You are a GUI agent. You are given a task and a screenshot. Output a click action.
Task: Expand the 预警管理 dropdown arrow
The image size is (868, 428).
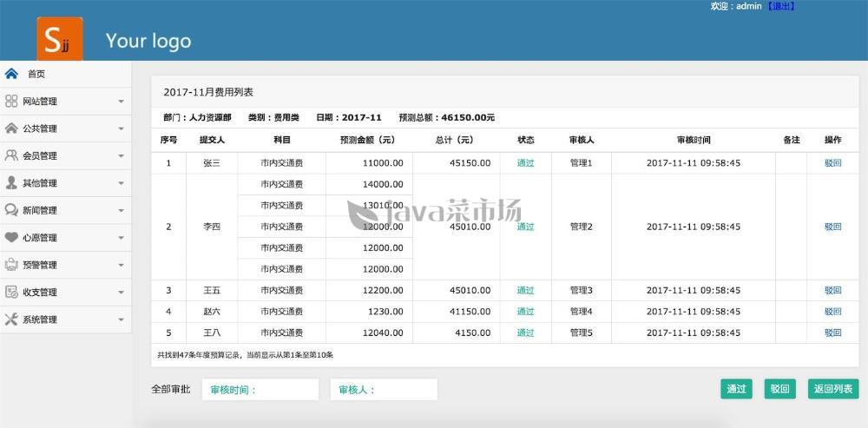click(x=121, y=265)
